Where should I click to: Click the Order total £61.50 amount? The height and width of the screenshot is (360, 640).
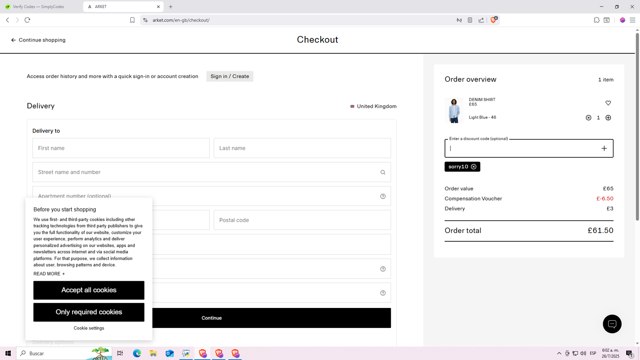pyautogui.click(x=600, y=231)
